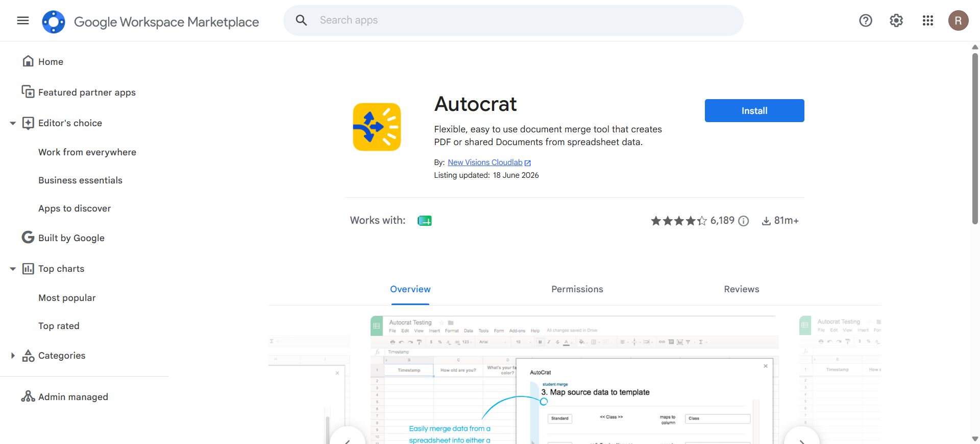The height and width of the screenshot is (444, 980).
Task: Click the Admin managed icon
Action: [x=28, y=396]
